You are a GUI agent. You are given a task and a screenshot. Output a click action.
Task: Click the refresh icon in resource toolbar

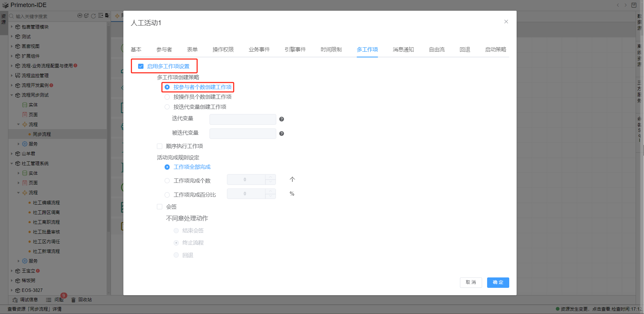94,16
